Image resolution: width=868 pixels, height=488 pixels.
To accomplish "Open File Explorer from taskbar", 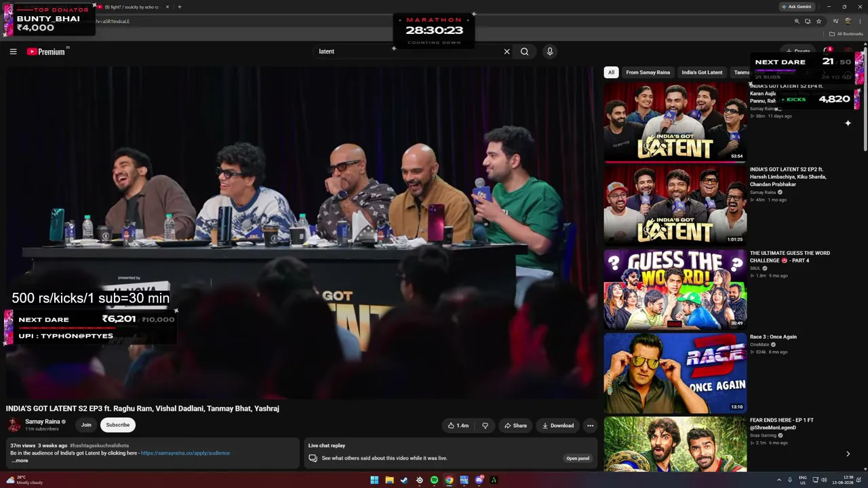I will (389, 481).
